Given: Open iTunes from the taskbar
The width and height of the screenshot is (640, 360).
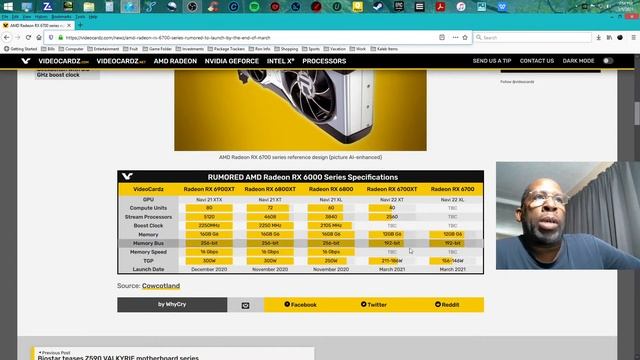Looking at the screenshot, I should pos(461,7).
